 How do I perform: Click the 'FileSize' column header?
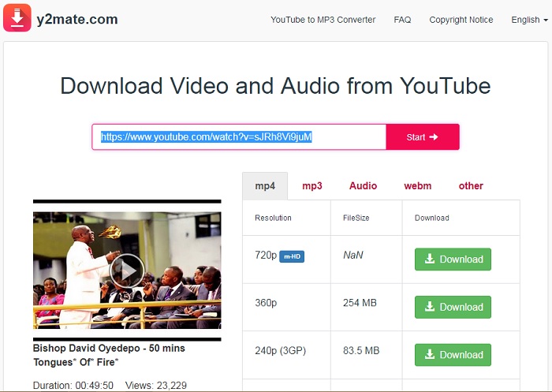[356, 218]
